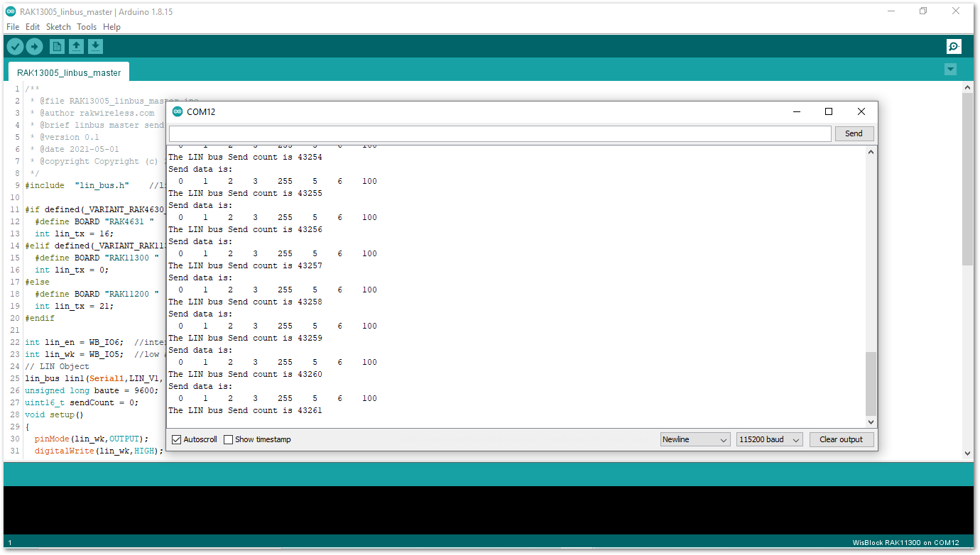This screenshot has width=980, height=555.
Task: Click the COM12 window title text
Action: click(x=201, y=111)
